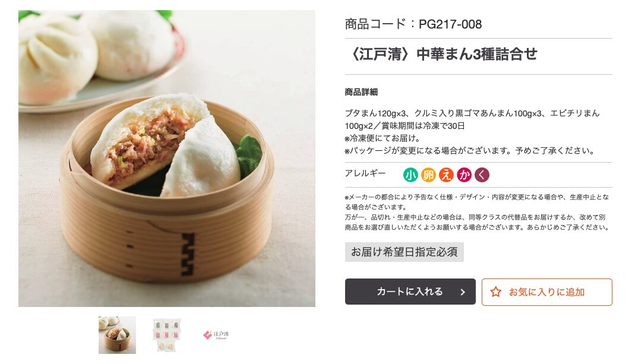Screen dimensions: 632x364
Task: Click the chevron arrow on the cart button
Action: [463, 292]
